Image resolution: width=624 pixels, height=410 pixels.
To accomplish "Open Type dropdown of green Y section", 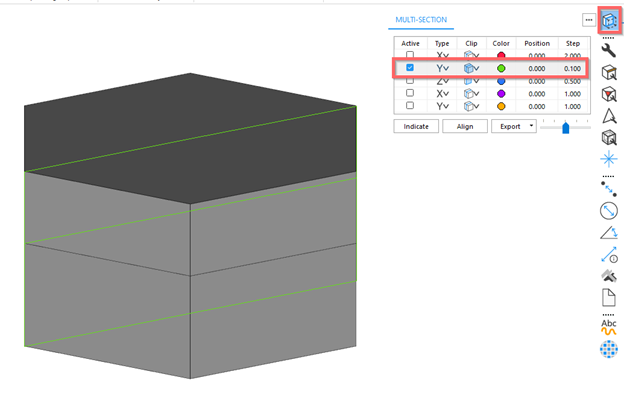I will click(442, 68).
